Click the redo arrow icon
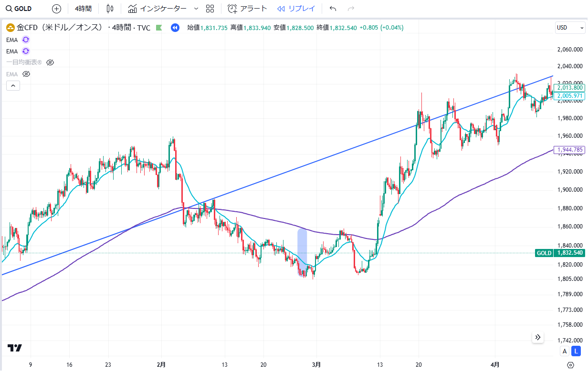This screenshot has width=588, height=372. 351,9
